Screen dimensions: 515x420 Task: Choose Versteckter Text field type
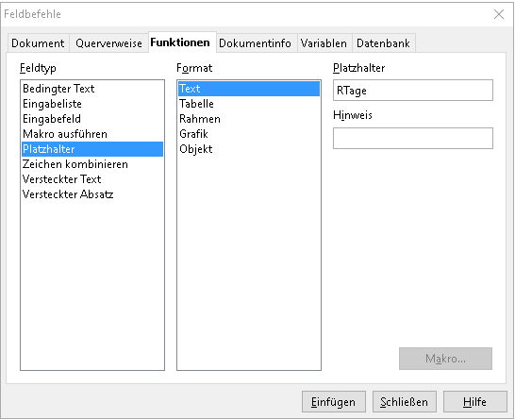(92, 179)
